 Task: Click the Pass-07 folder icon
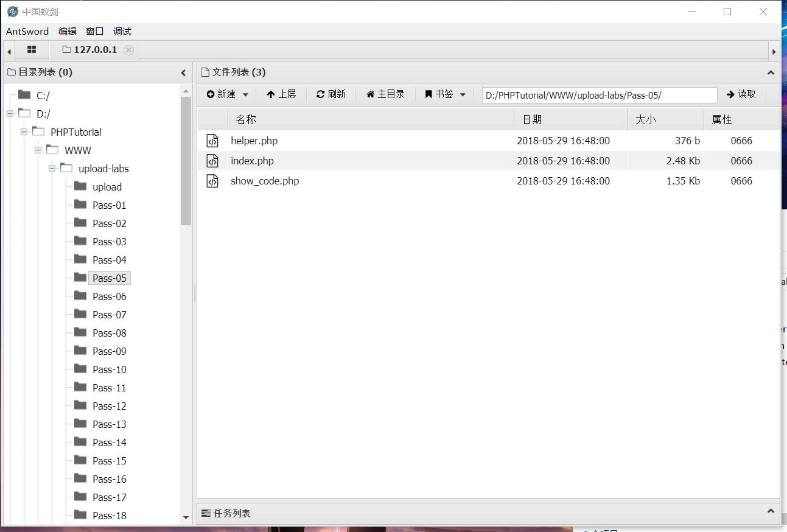pos(80,313)
